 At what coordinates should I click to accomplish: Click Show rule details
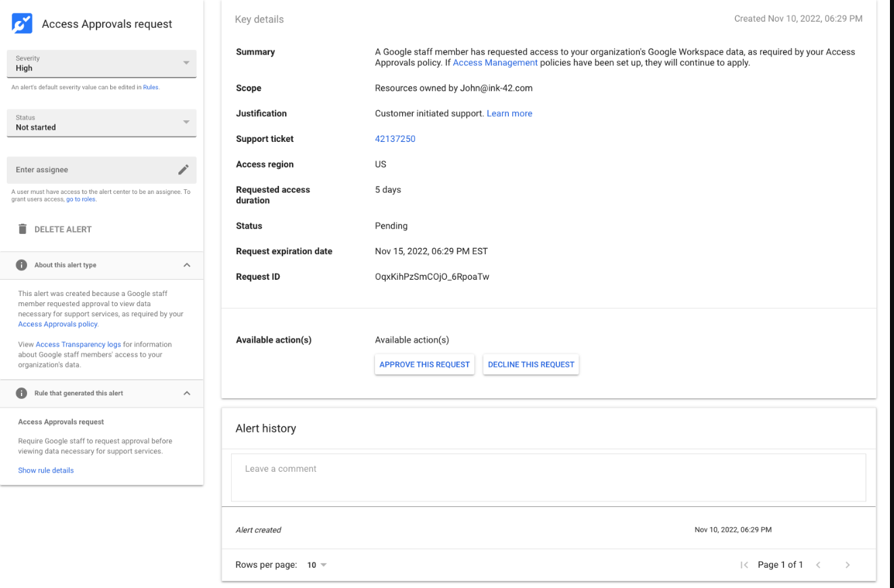(45, 470)
